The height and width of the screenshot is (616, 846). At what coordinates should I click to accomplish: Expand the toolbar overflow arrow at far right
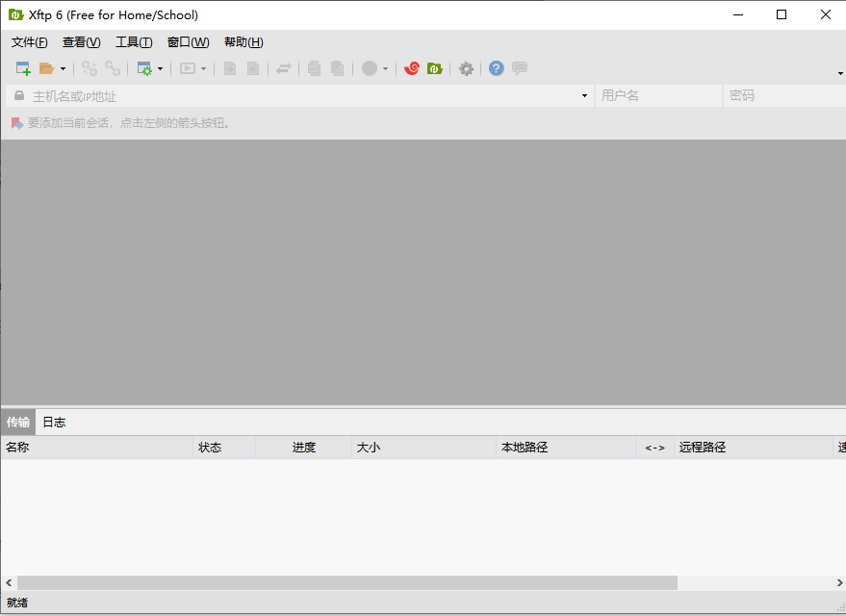(838, 72)
